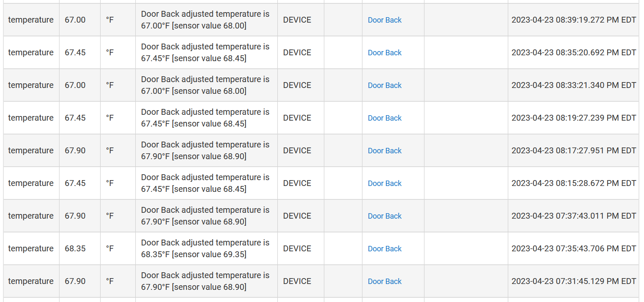Click the timestamp 2023-04-23 08:39:19.272 PM EDT

click(574, 20)
